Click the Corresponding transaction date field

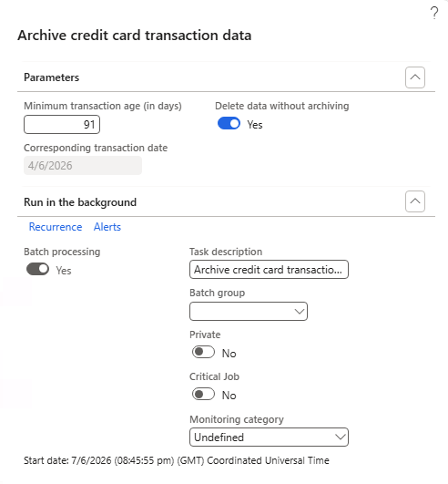(x=83, y=166)
